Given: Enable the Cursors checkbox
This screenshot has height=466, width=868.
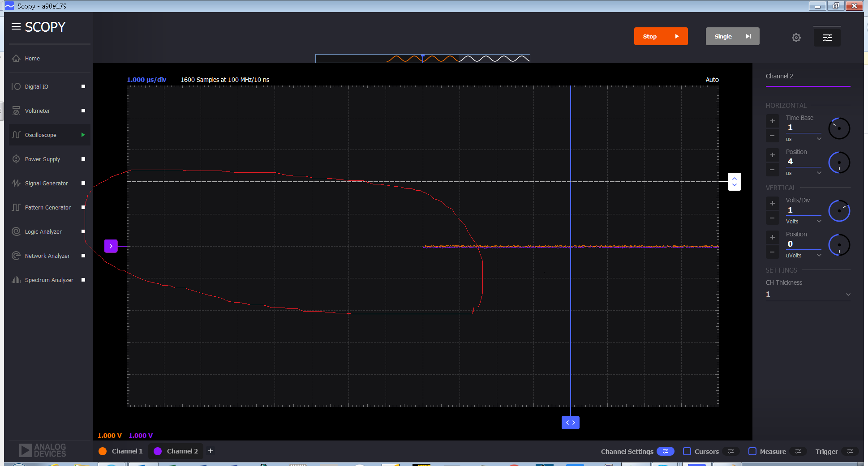Looking at the screenshot, I should (x=687, y=451).
